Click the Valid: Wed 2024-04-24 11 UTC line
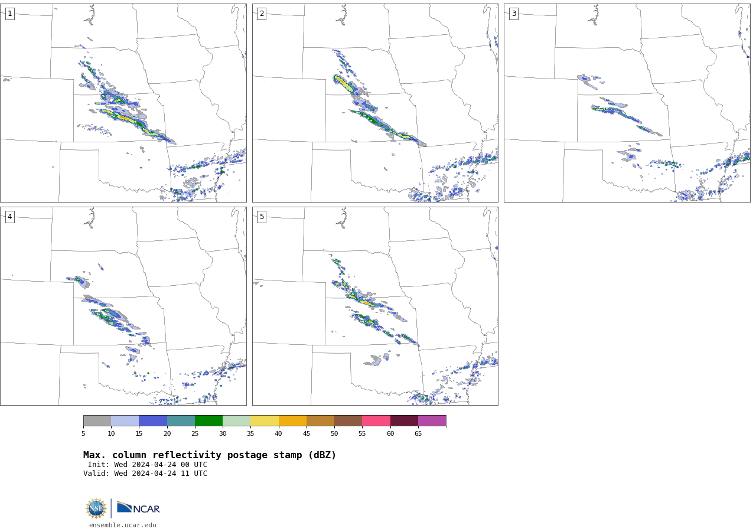The image size is (756, 532). [145, 474]
